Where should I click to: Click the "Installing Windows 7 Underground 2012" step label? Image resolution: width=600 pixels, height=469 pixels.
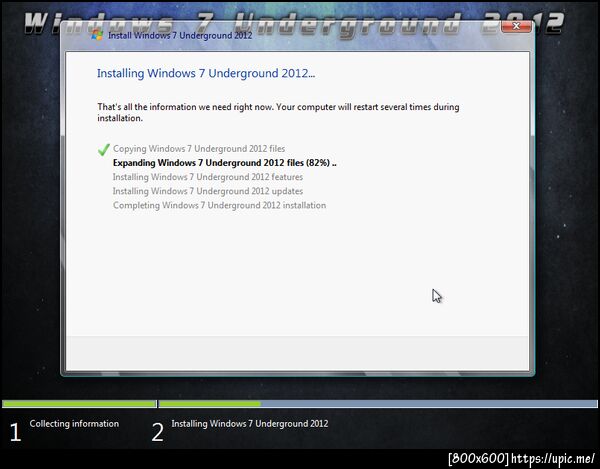pos(250,424)
